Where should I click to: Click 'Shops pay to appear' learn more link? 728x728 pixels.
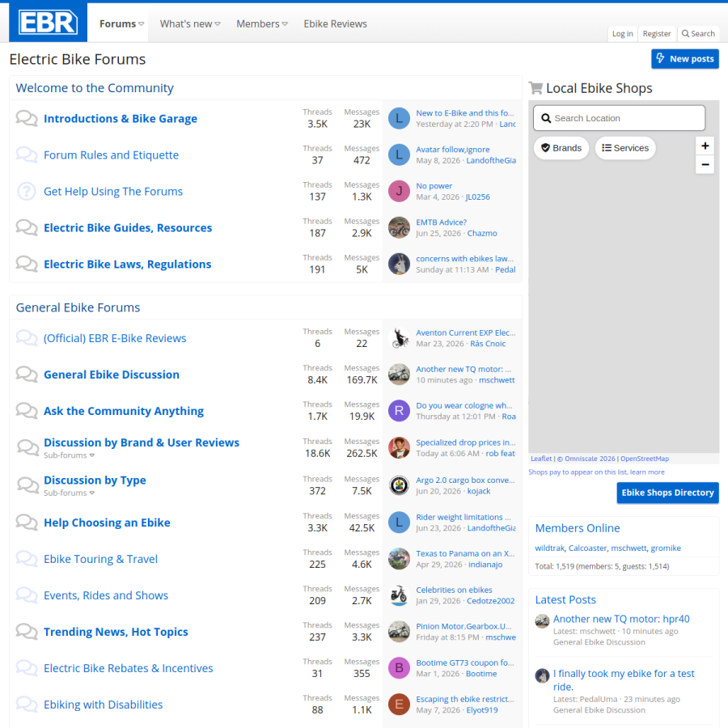point(596,472)
